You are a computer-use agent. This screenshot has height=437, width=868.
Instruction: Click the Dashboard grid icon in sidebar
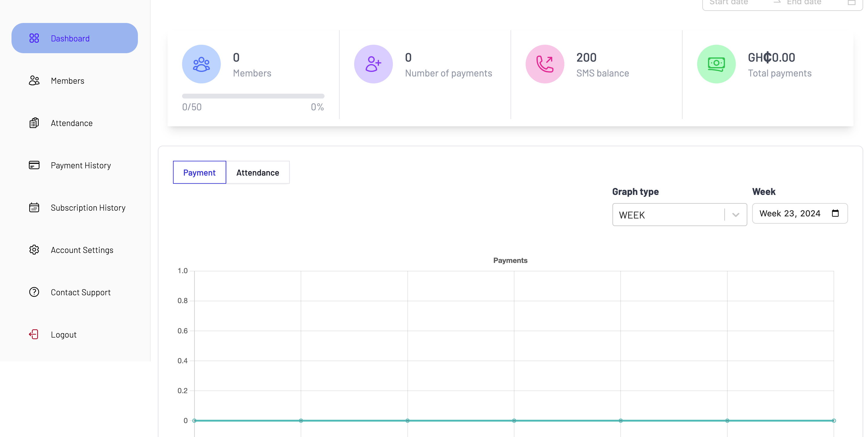tap(34, 38)
